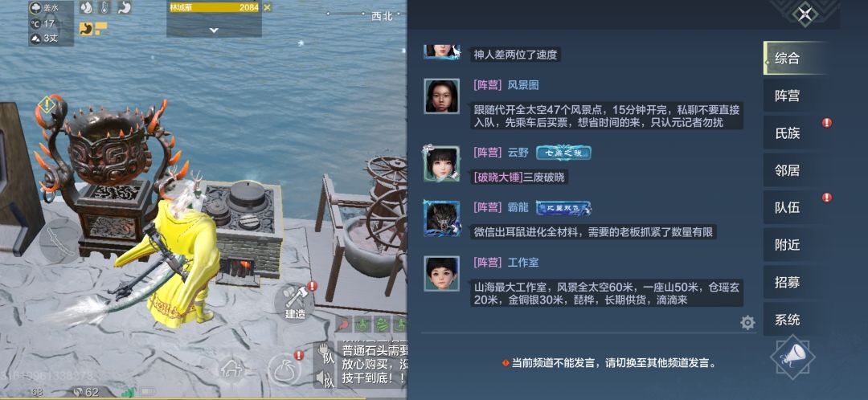Tap the yellow quest alert diamond icon

tap(47, 104)
